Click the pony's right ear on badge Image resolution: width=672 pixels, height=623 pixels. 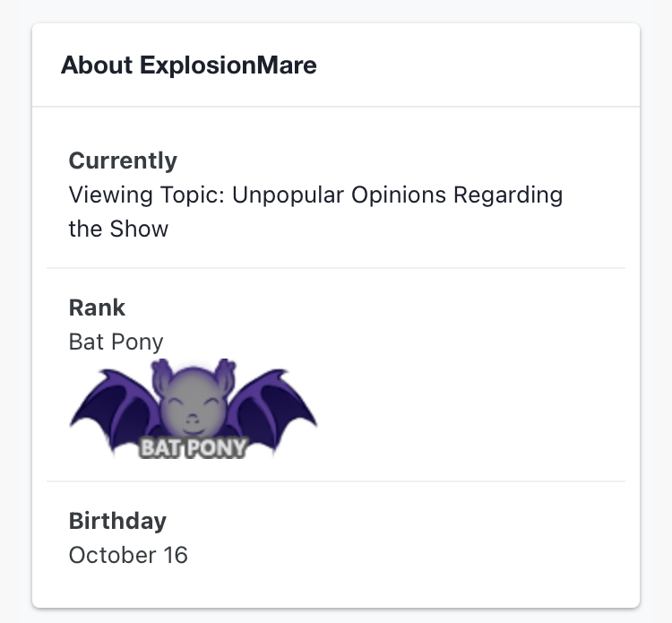226,376
